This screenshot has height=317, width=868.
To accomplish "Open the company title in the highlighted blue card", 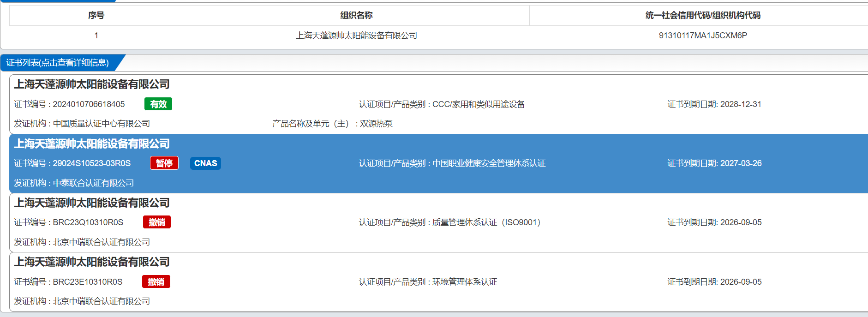I will coord(92,144).
